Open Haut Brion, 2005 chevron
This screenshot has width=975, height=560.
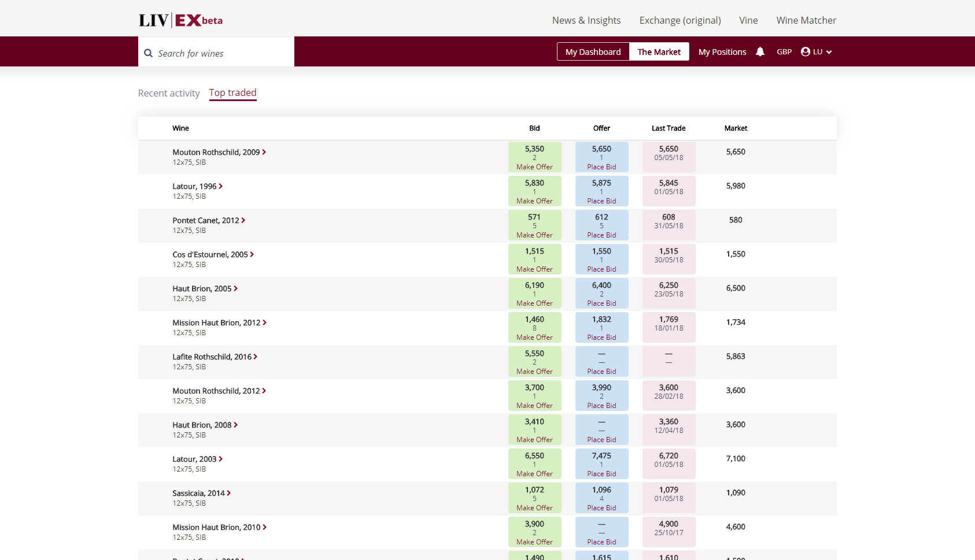(x=236, y=288)
